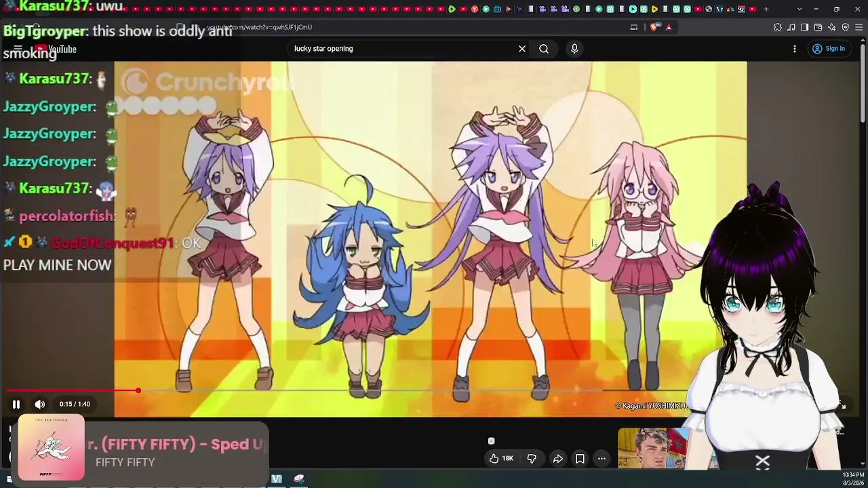Click the YouTube search magnifier button

[x=544, y=49]
